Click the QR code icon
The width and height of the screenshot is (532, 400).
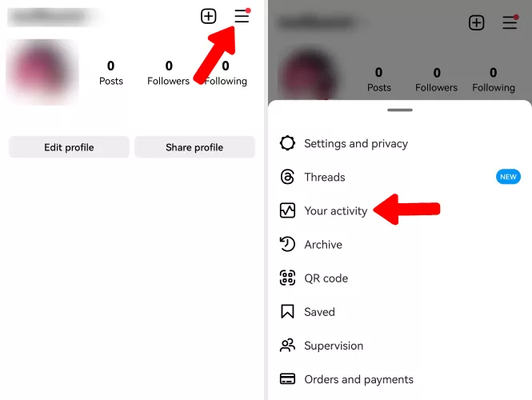(x=287, y=278)
